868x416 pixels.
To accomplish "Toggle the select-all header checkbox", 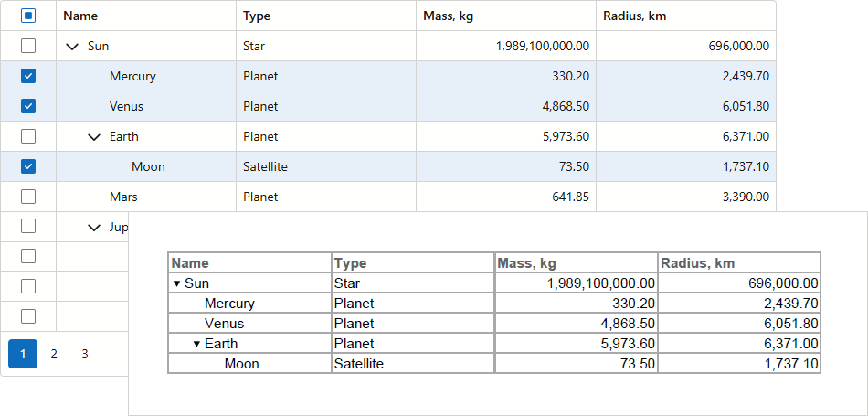I will [x=28, y=16].
